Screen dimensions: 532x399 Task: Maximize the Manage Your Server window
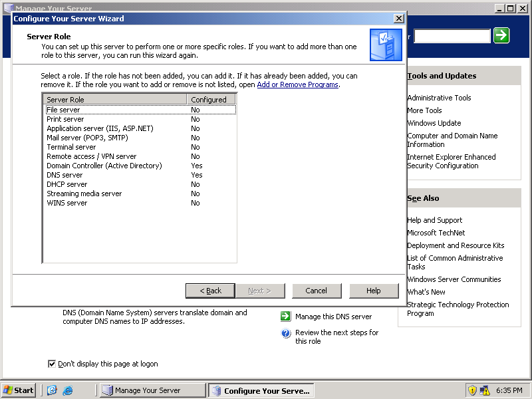[x=511, y=9]
